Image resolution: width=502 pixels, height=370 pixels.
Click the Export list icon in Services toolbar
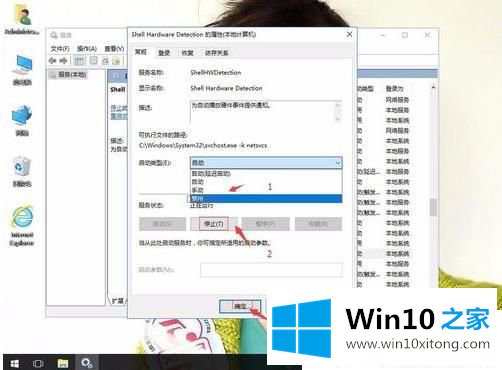(116, 61)
